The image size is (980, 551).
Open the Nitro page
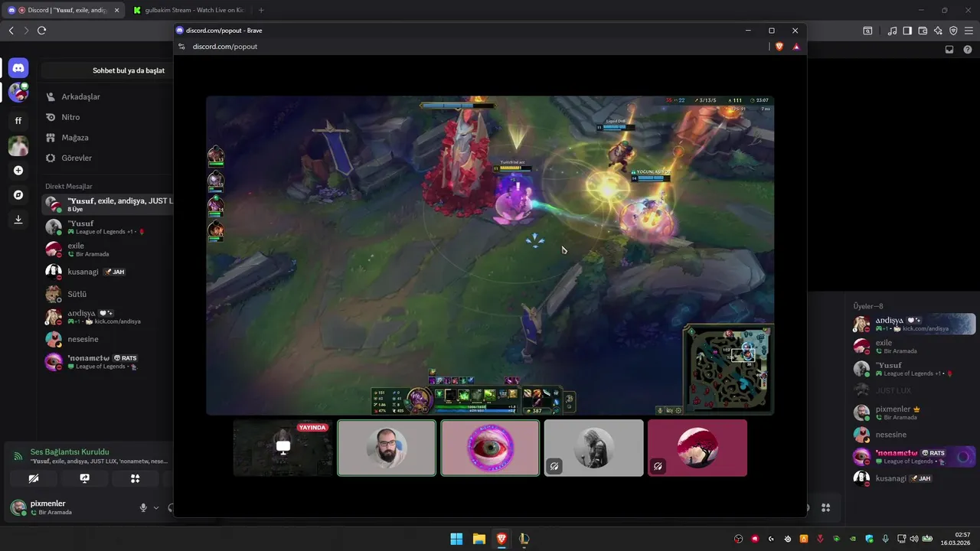tap(107, 117)
